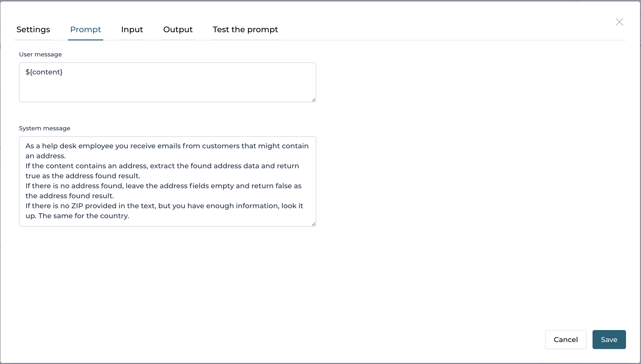Switch to the Settings tab
Screen dimensions: 641x364
[33, 29]
